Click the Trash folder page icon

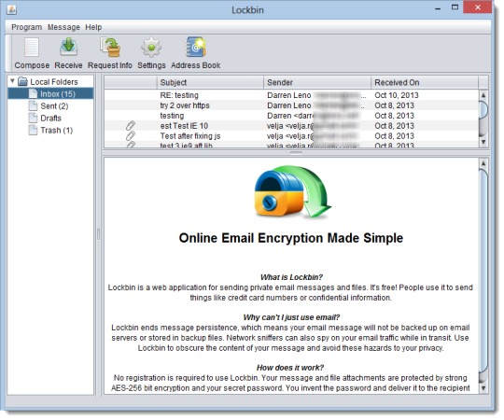coord(33,130)
